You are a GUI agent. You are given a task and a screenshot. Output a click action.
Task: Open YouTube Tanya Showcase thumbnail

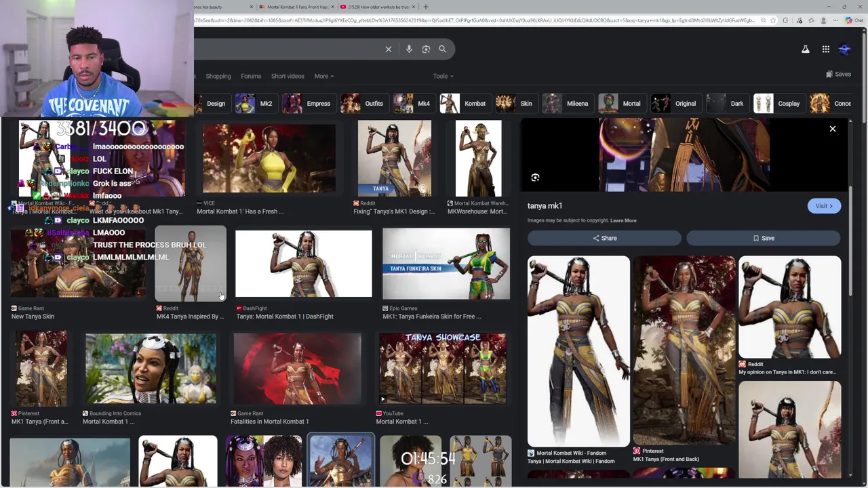tap(443, 369)
